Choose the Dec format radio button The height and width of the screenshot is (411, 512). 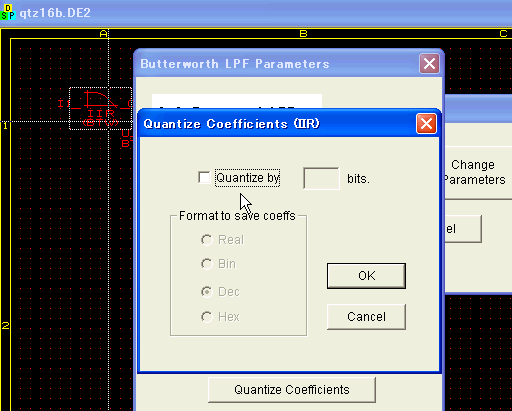pos(207,292)
